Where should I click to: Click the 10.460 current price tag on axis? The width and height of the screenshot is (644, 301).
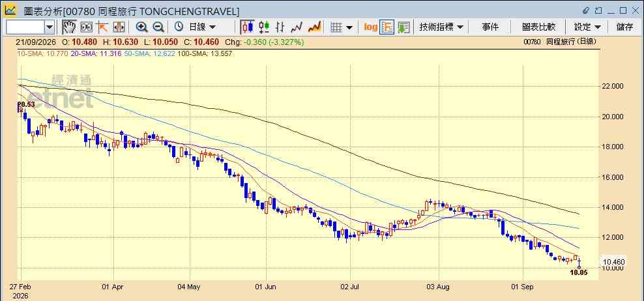coord(613,261)
